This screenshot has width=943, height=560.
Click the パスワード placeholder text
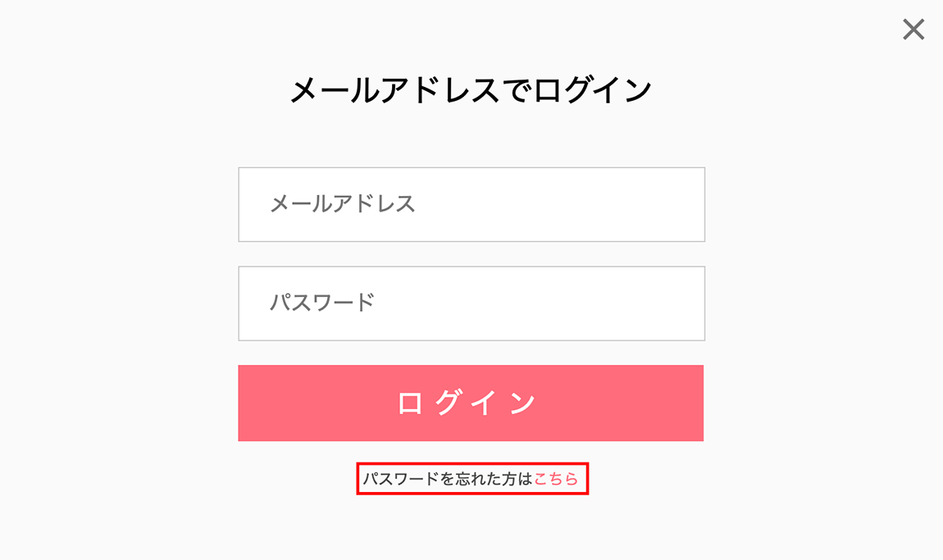tap(322, 303)
